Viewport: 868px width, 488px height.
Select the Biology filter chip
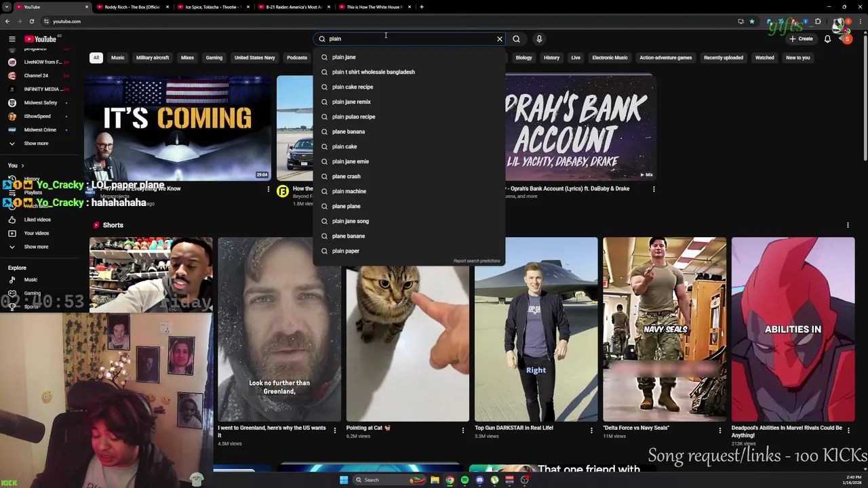tap(524, 58)
